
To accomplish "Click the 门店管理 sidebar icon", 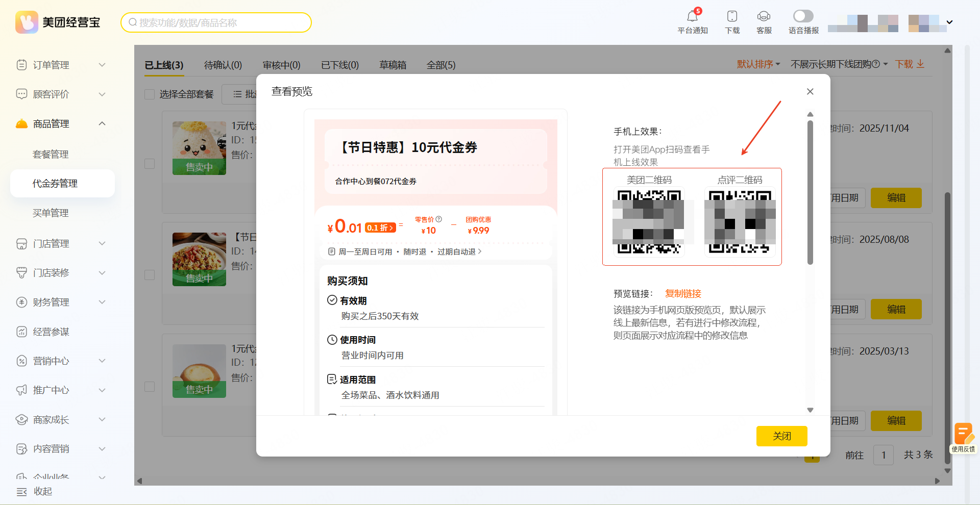I will click(21, 244).
